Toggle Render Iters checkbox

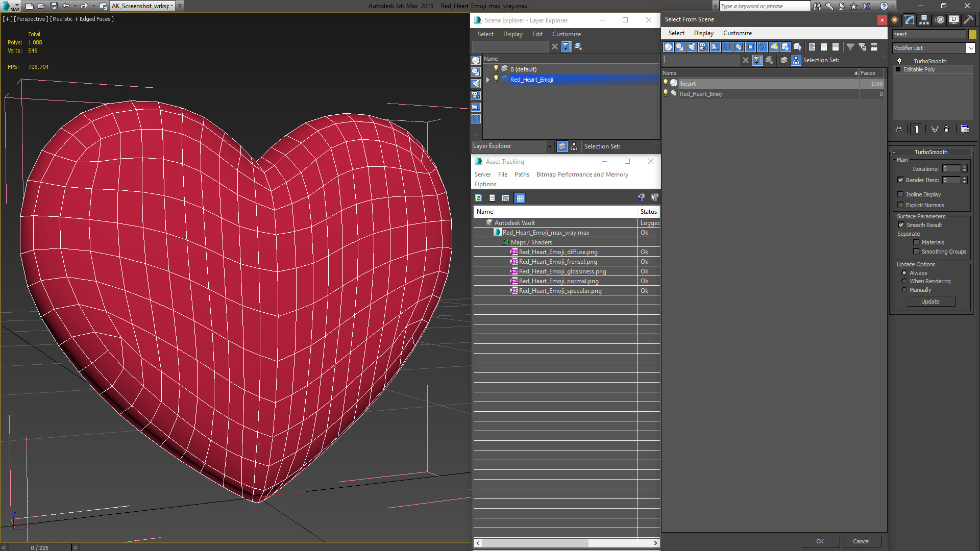click(900, 180)
